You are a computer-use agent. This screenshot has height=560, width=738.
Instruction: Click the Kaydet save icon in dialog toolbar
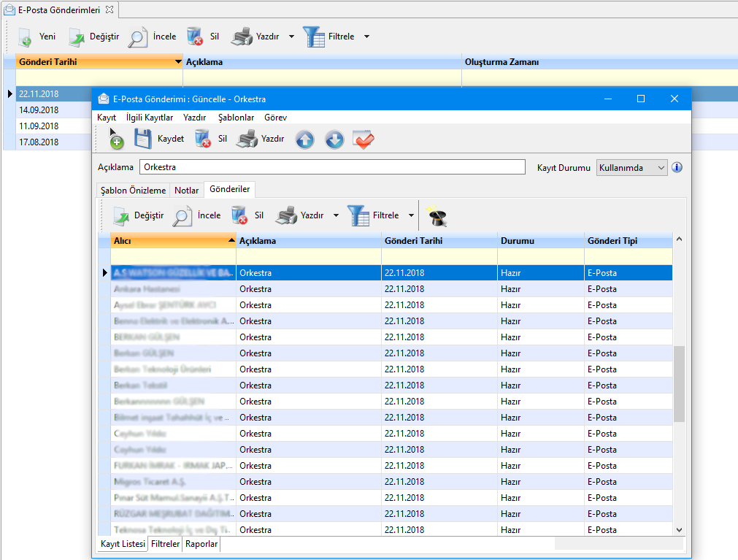point(143,139)
